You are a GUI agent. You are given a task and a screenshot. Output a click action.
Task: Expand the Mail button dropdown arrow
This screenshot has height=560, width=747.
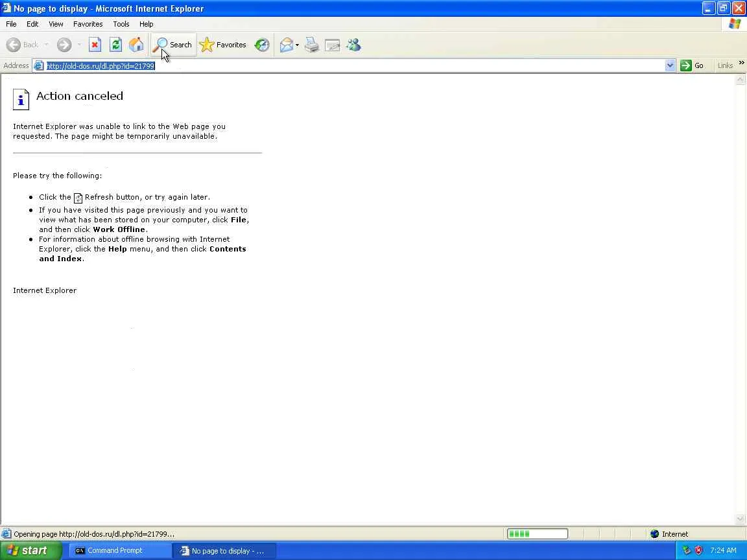point(297,45)
